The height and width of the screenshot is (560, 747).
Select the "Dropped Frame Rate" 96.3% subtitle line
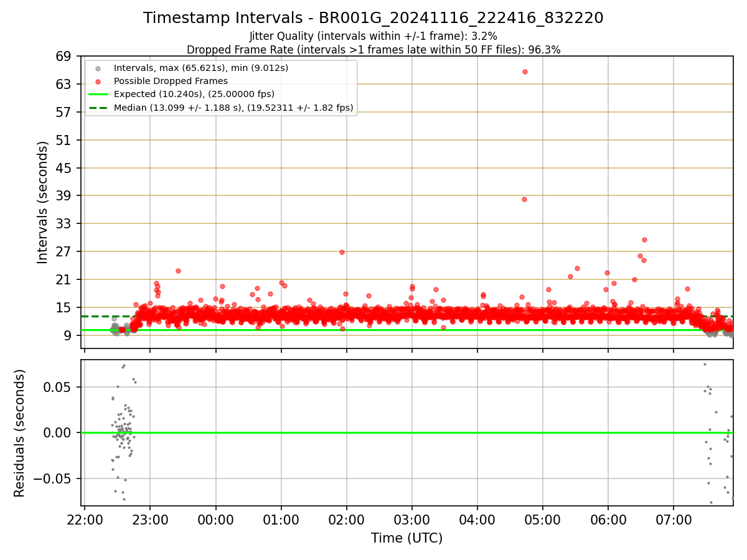pos(374,50)
